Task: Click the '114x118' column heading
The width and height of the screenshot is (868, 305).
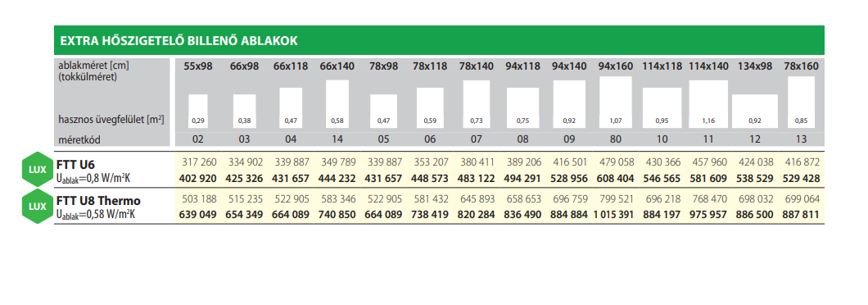Action: point(662,66)
